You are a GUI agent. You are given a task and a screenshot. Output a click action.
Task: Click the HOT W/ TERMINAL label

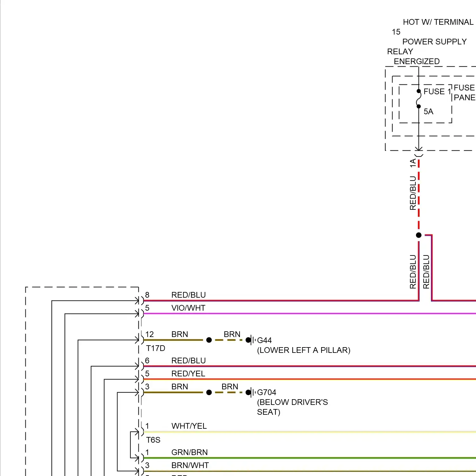tap(438, 22)
